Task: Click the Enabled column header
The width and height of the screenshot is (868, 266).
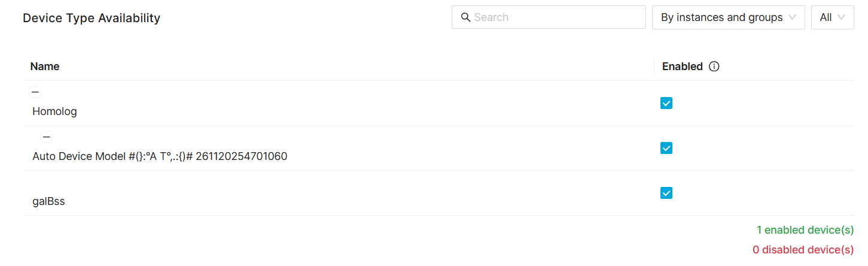Action: [682, 66]
